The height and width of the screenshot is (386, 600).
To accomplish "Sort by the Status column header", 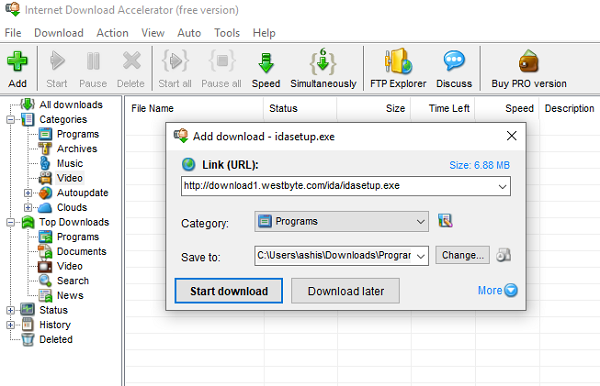I will (300, 108).
